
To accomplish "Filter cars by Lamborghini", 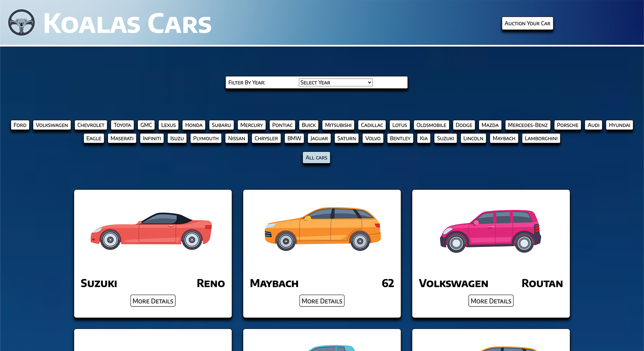I will 541,138.
